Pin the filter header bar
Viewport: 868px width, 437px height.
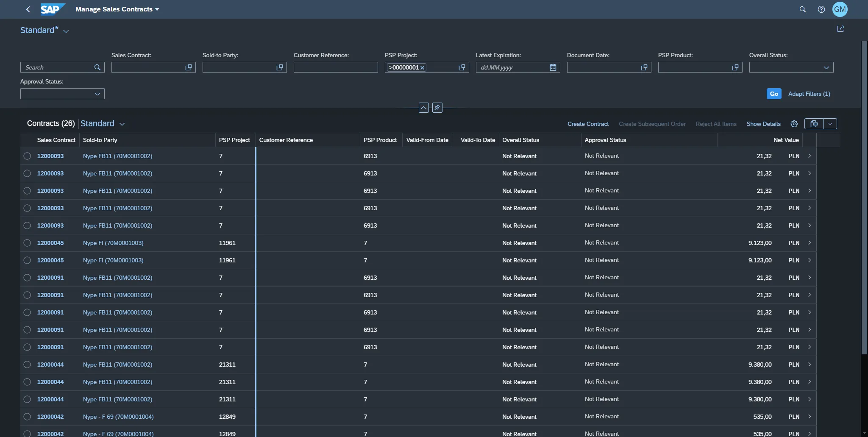(437, 108)
